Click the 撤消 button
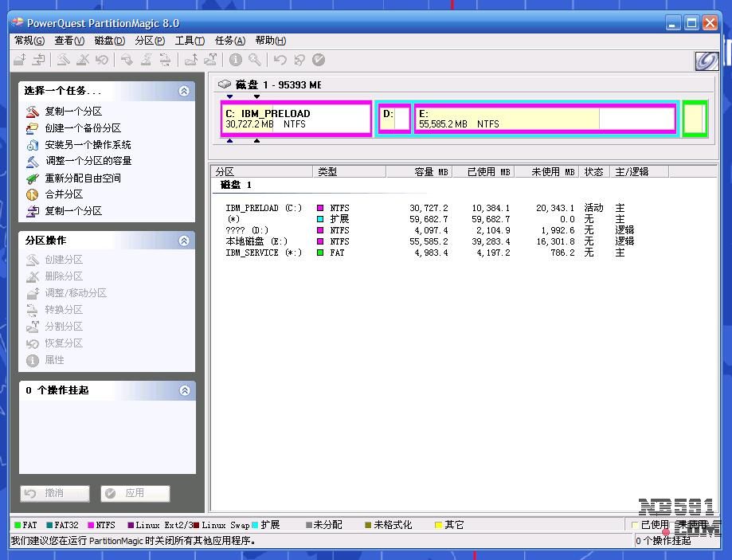The width and height of the screenshot is (732, 560). coord(54,493)
